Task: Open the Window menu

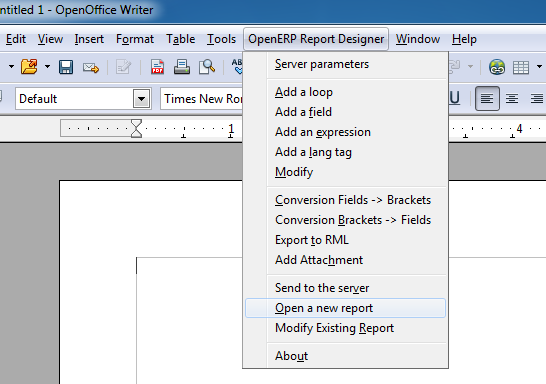Action: (418, 39)
